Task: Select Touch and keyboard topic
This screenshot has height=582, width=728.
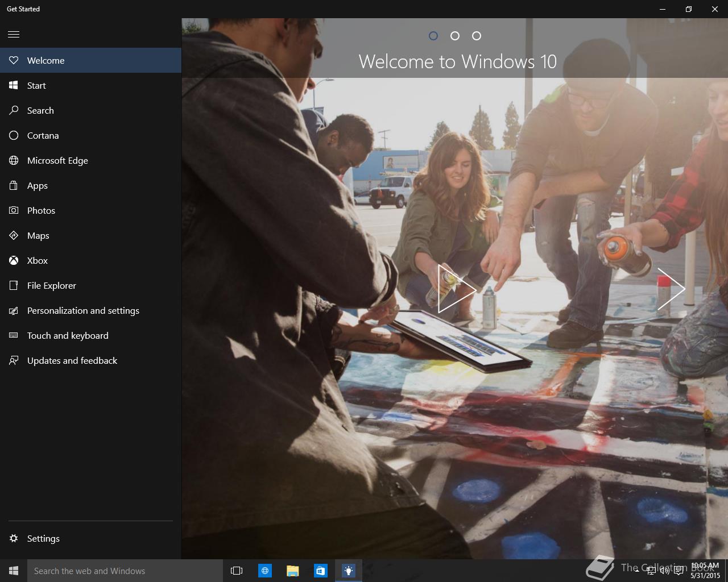Action: pos(90,335)
